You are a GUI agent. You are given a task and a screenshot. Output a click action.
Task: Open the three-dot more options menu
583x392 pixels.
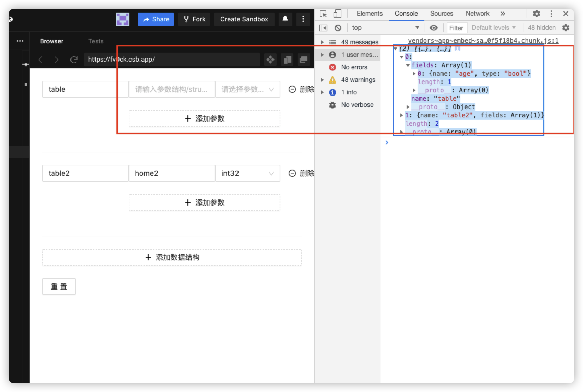(x=303, y=19)
